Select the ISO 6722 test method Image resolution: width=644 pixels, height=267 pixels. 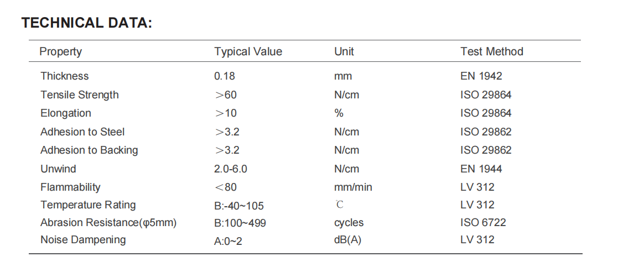[x=483, y=223]
